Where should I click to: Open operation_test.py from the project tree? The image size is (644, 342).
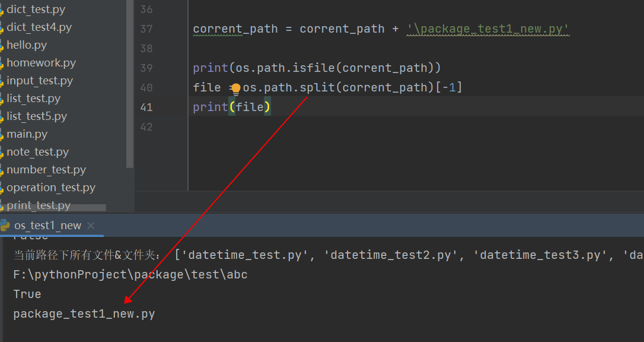point(51,188)
